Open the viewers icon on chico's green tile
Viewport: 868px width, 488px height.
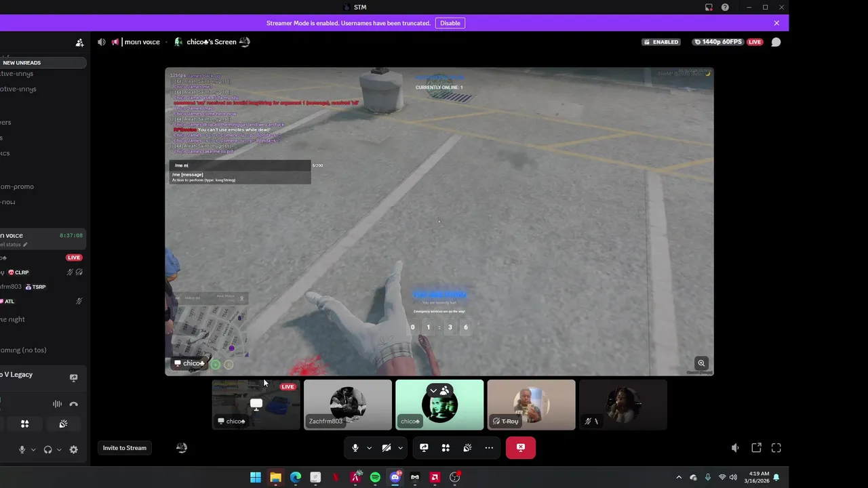pos(444,391)
